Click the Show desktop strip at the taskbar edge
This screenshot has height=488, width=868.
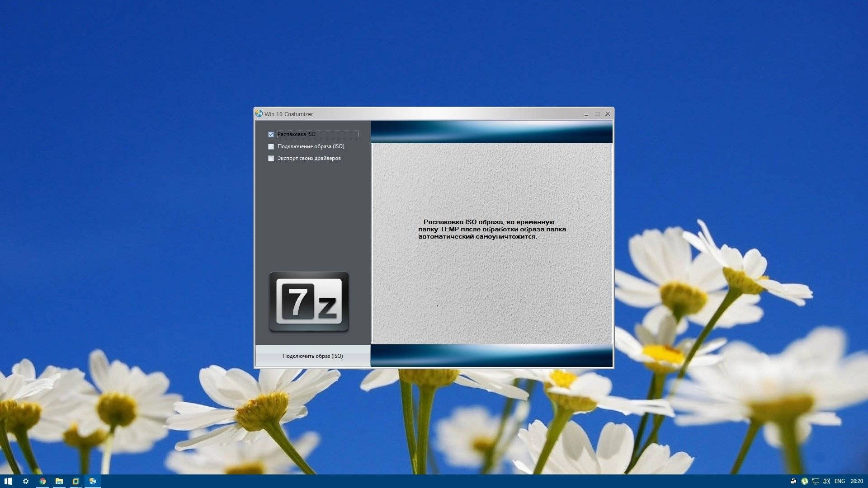click(x=867, y=481)
